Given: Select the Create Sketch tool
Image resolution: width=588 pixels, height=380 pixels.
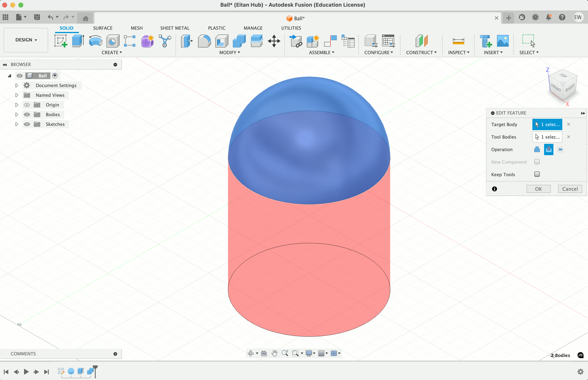Looking at the screenshot, I should (61, 41).
